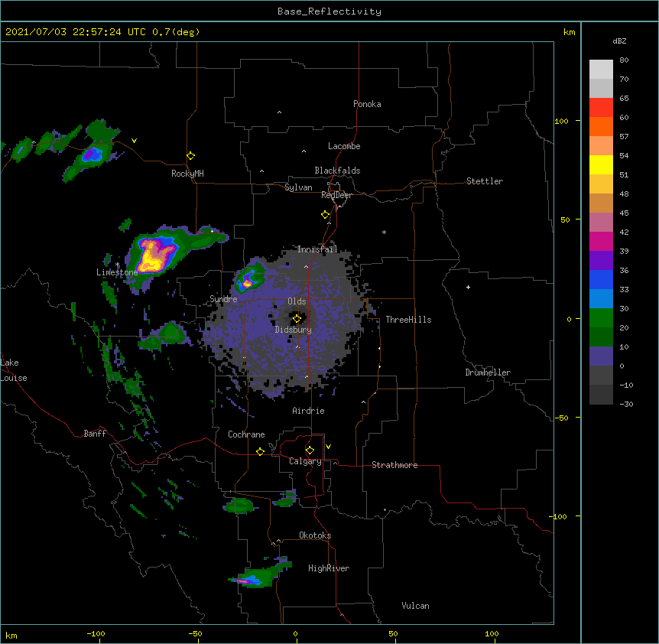659x644 pixels.
Task: Click the magenta 39–42 dBZ legend swatch
Action: pos(601,241)
